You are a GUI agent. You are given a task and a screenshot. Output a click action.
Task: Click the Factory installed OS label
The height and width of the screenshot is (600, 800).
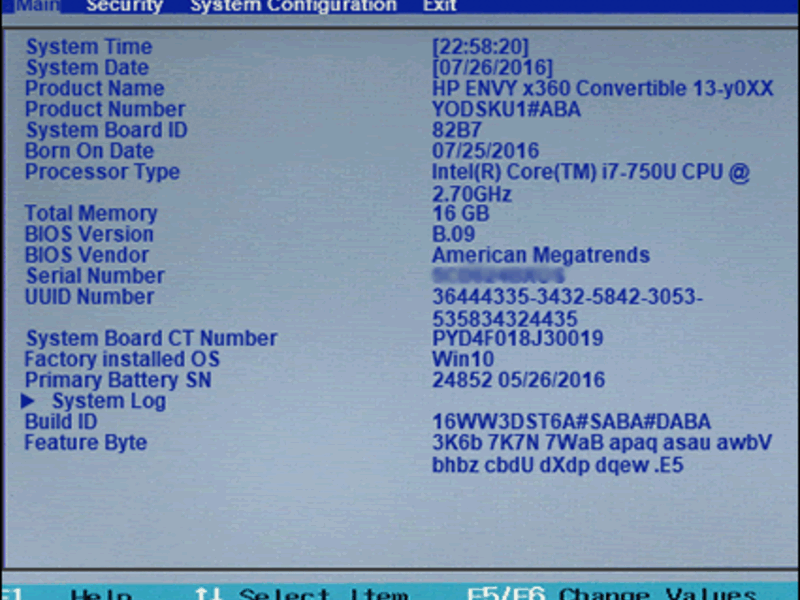(122, 360)
